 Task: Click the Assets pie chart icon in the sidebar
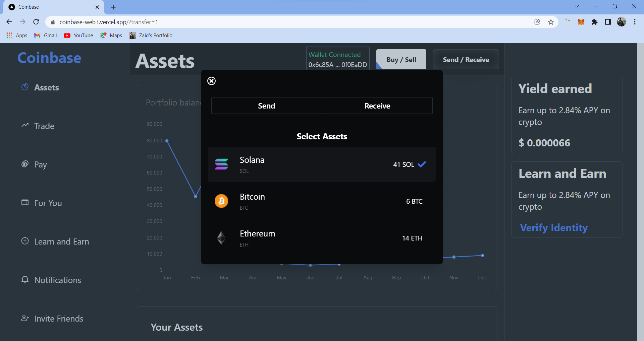[25, 87]
